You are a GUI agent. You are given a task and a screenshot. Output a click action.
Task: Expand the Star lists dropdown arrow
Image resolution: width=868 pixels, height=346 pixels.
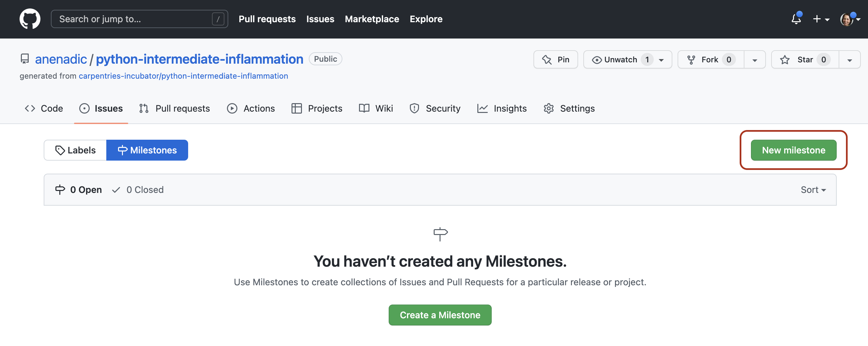coord(849,60)
